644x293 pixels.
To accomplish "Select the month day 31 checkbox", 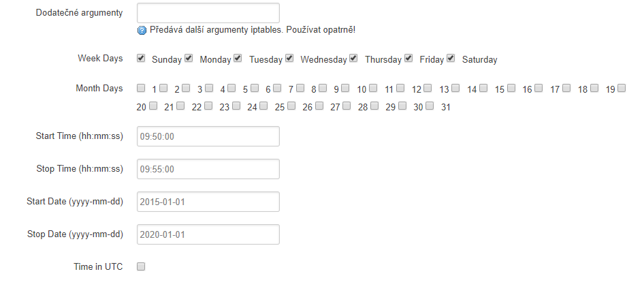I will (x=429, y=106).
